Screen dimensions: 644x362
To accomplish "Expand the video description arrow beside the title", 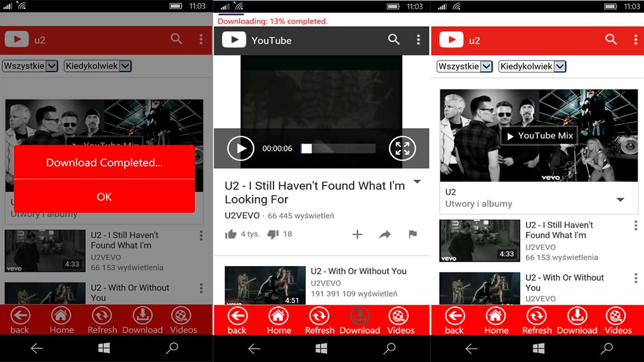I will pos(417,182).
